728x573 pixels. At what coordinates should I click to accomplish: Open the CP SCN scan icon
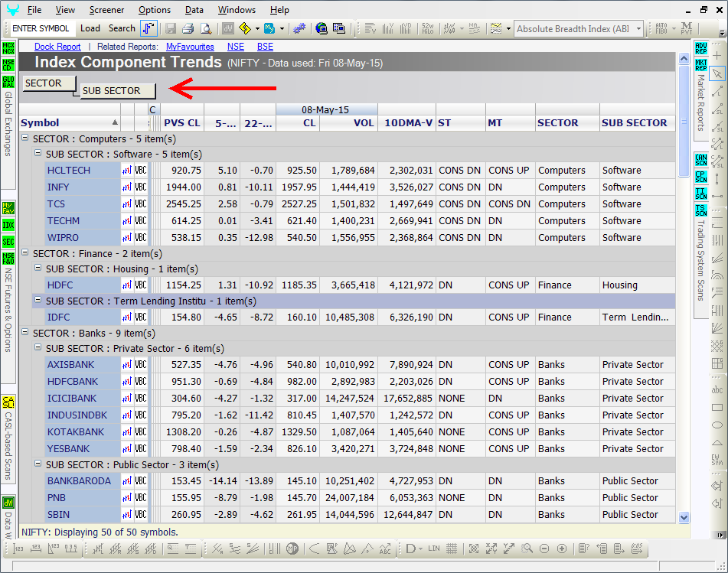point(701,177)
